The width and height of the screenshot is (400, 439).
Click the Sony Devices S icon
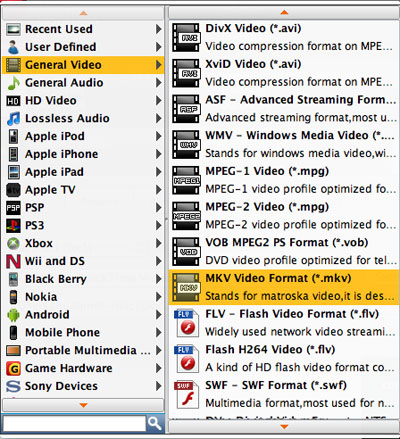click(13, 386)
